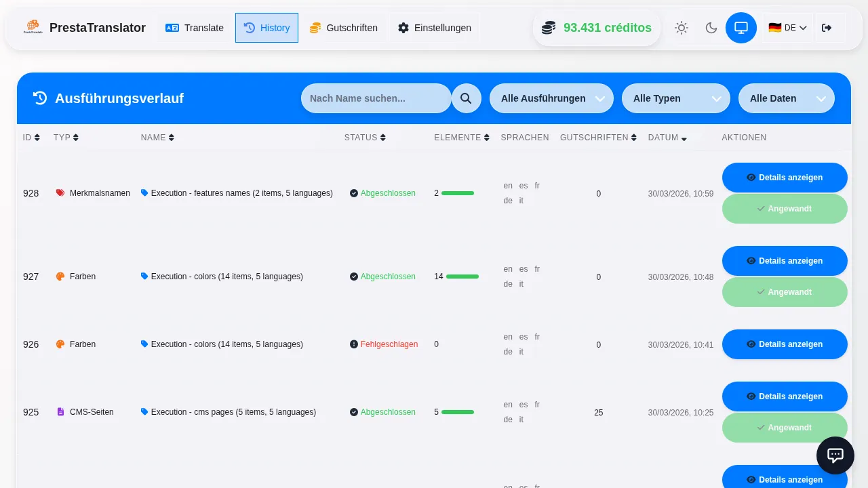This screenshot has height=488, width=868.
Task: Open the Alle Daten date filter
Action: coord(786,98)
